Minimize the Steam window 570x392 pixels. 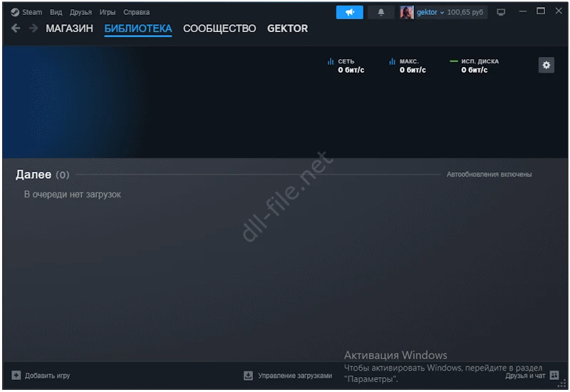523,11
